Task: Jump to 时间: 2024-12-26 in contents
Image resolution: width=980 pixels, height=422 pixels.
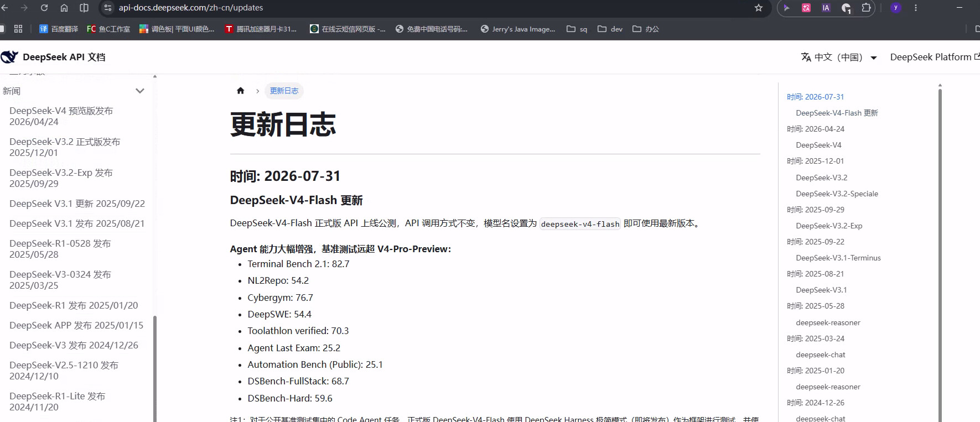Action: pyautogui.click(x=816, y=403)
